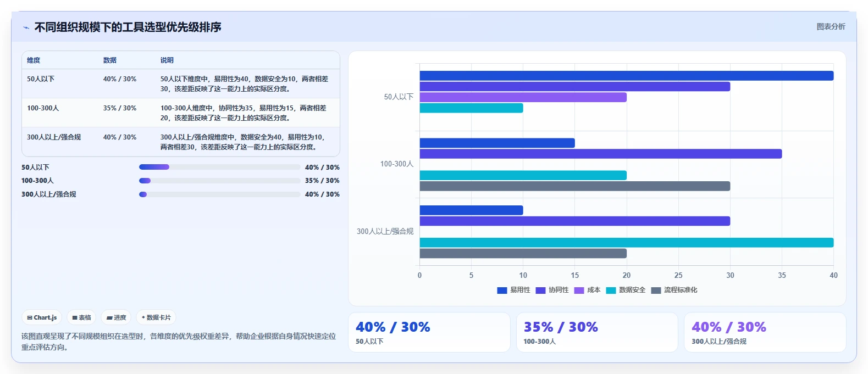Open the 300人以上/强合规 data card
868x374 pixels.
tap(765, 332)
